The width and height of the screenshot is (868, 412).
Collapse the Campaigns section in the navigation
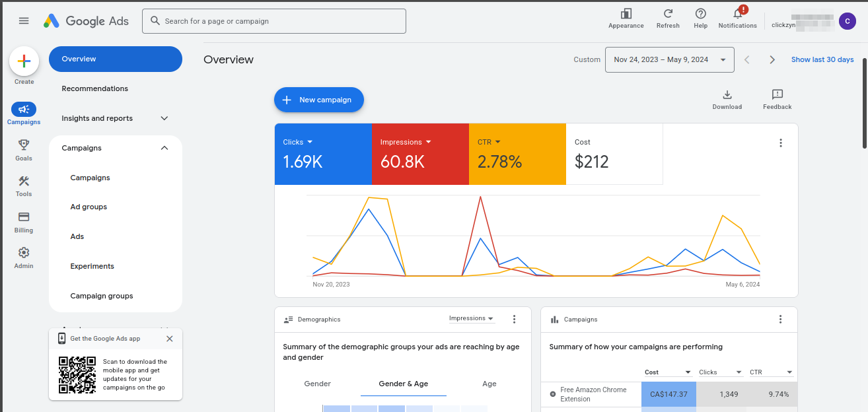[164, 148]
